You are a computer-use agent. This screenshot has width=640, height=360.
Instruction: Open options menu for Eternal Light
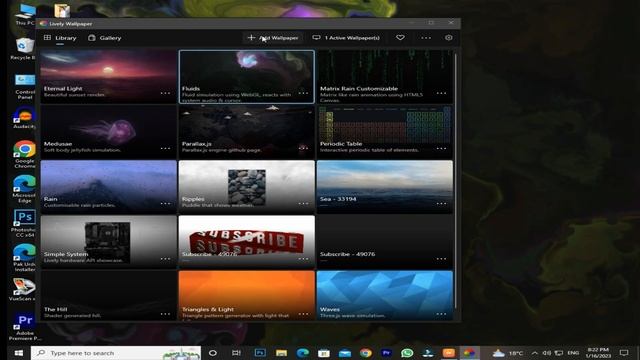click(x=165, y=93)
